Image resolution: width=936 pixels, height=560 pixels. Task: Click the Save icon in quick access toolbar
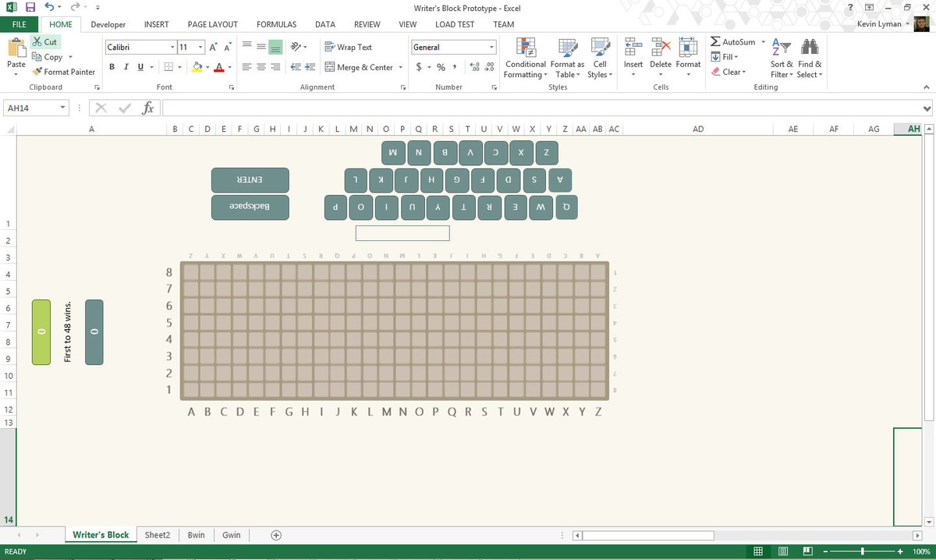click(x=30, y=7)
